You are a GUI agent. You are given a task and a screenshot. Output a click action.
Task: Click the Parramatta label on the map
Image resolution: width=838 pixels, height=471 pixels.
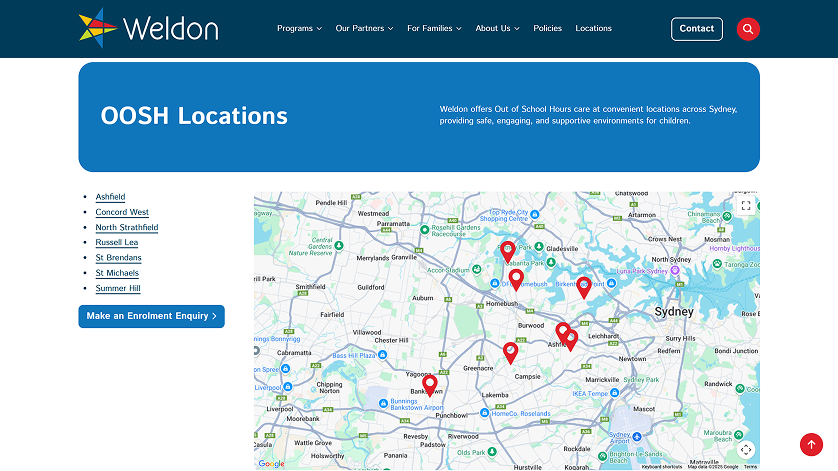click(393, 223)
